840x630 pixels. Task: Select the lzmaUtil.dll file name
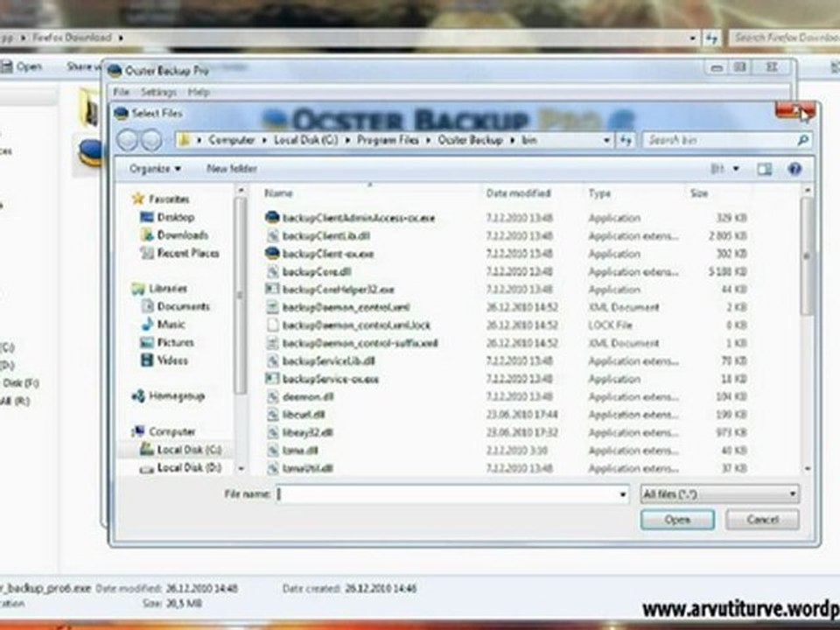(307, 468)
